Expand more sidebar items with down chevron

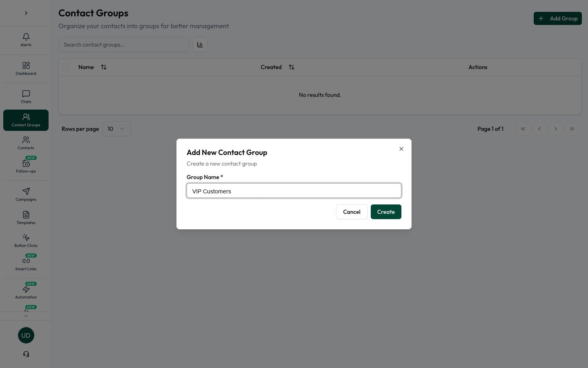click(x=26, y=316)
